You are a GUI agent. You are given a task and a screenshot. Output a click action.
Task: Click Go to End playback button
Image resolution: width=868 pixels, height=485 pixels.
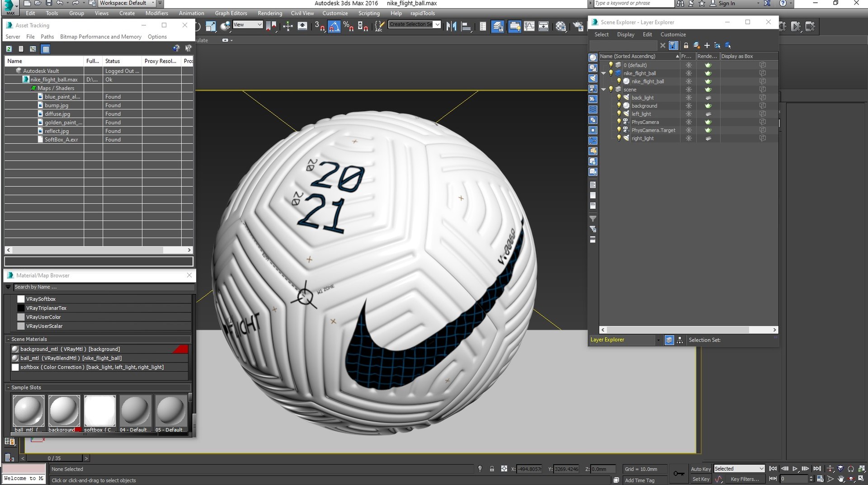pos(817,469)
